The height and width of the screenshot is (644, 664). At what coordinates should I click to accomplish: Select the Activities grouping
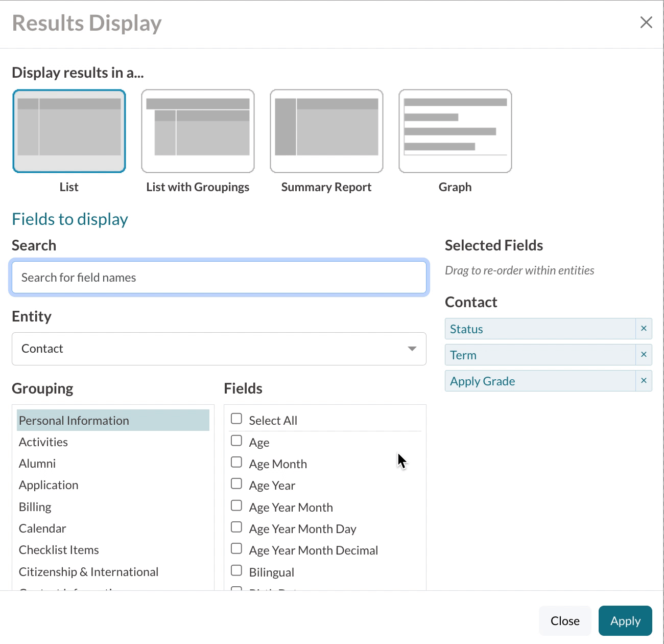(43, 442)
